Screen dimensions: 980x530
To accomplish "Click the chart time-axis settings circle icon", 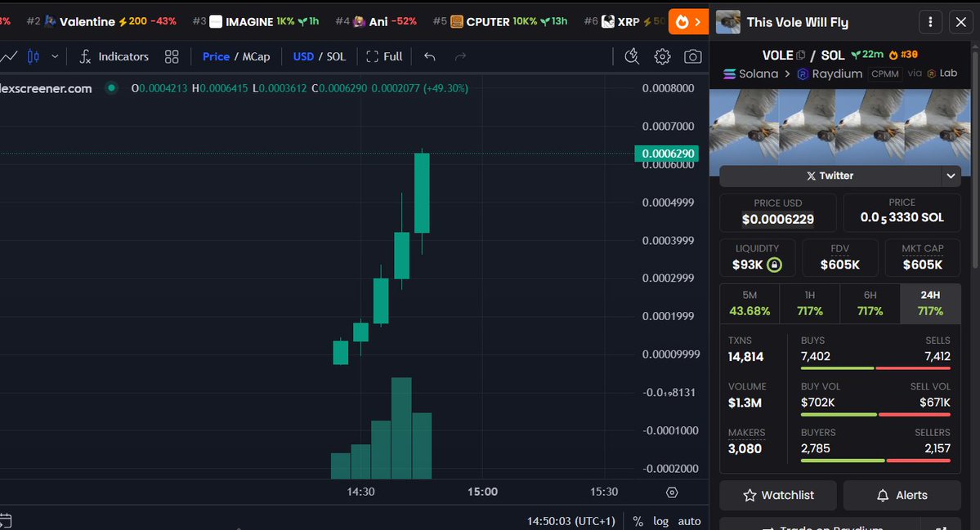I will coord(672,492).
